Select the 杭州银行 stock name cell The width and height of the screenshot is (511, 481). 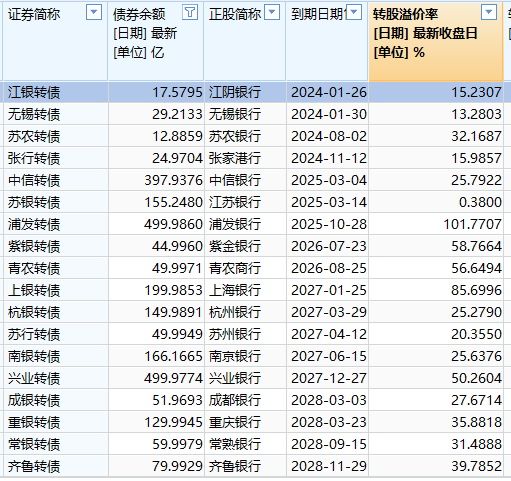[x=245, y=312]
